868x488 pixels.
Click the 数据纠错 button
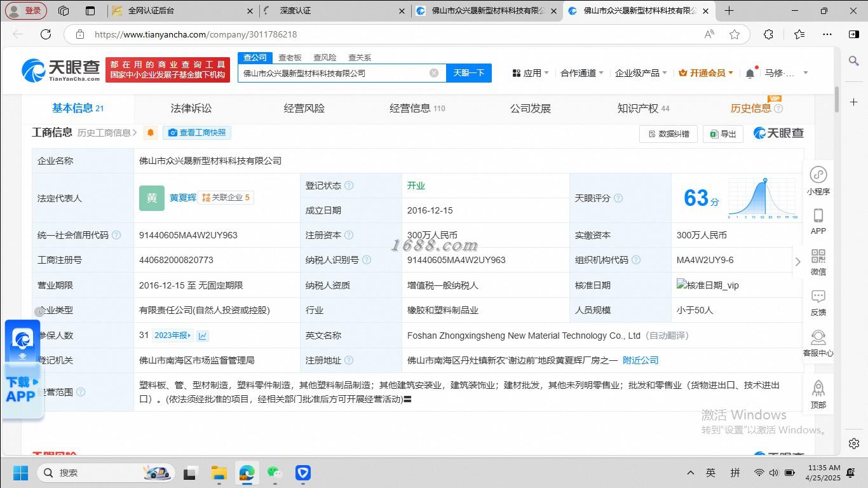[x=668, y=134]
